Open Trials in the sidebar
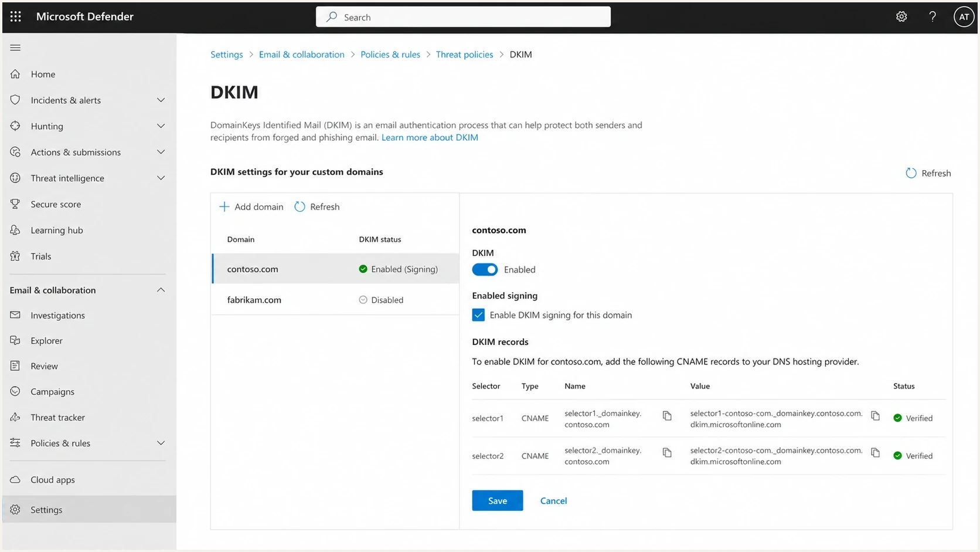980x552 pixels. (89, 256)
